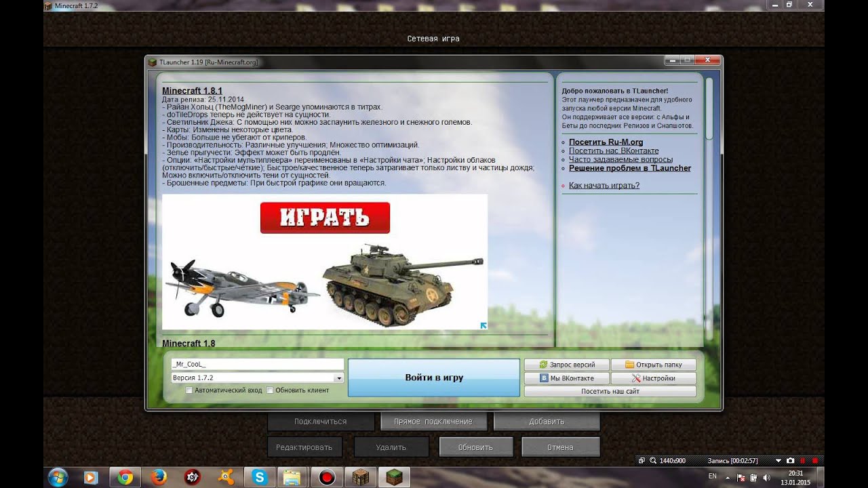Switch to the screen recorder taskbar icon
The image size is (868, 488).
click(x=327, y=477)
